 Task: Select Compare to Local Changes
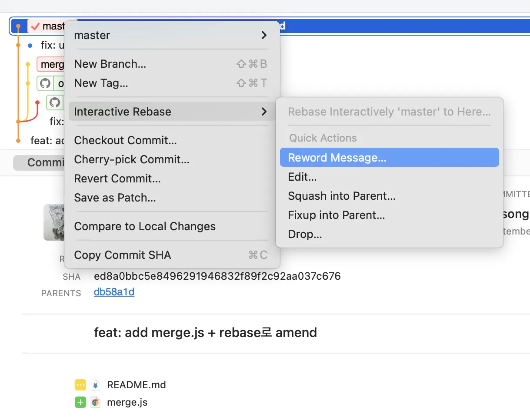145,226
